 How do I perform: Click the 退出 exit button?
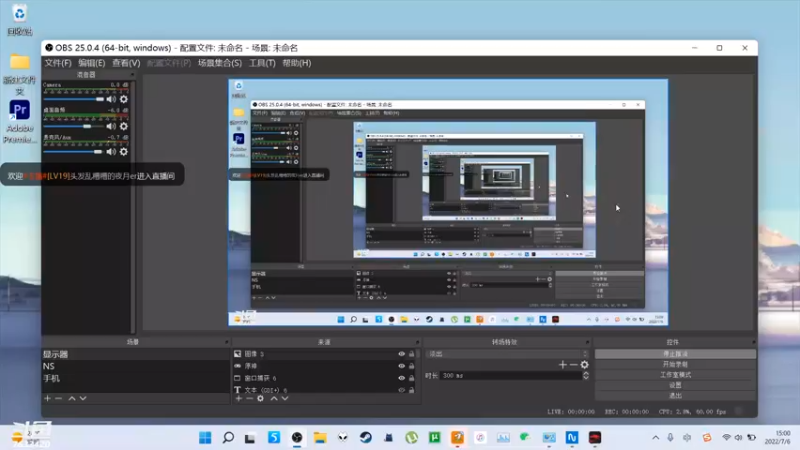(x=675, y=395)
